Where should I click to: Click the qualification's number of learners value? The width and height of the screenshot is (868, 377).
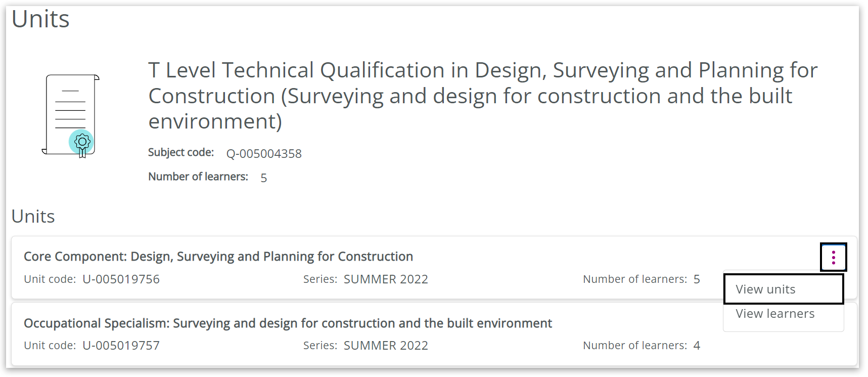click(x=263, y=178)
